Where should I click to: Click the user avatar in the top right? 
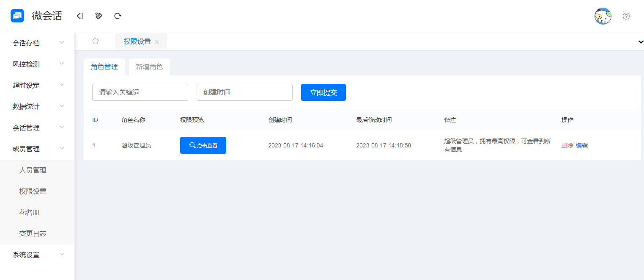(x=603, y=16)
